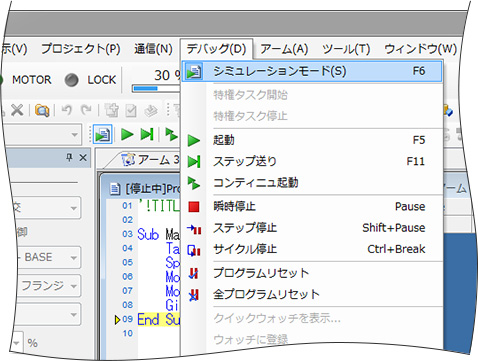Expand the BASE dropdown
478x361 pixels.
74,258
